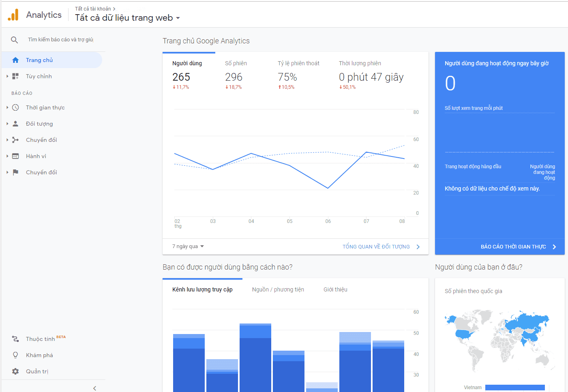Image resolution: width=568 pixels, height=392 pixels.
Task: Open the Tùy chỉnh menu item
Action: tap(52, 76)
